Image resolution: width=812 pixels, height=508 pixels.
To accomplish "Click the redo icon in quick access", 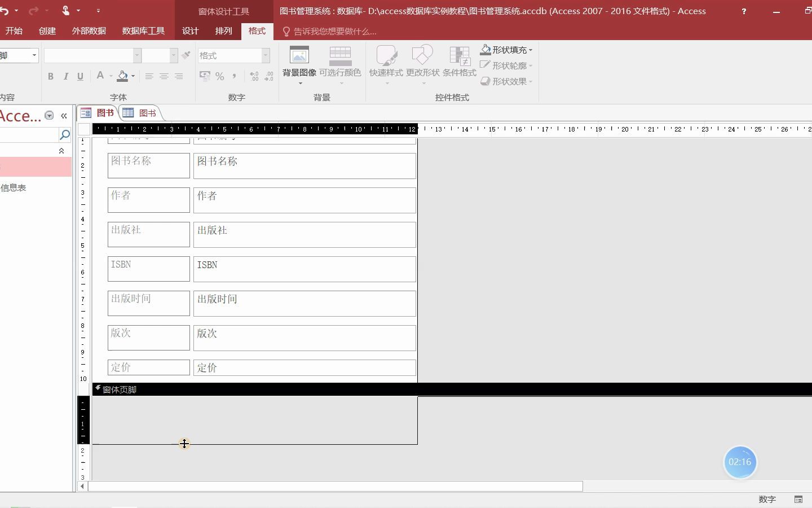I will point(33,11).
